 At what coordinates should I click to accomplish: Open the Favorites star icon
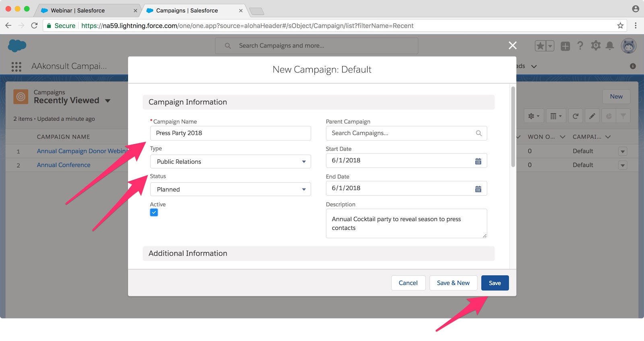coord(540,46)
